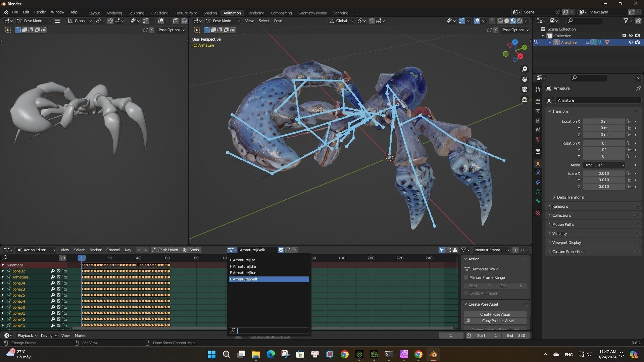Open the World properties tab
This screenshot has height=362, width=644.
(x=538, y=139)
